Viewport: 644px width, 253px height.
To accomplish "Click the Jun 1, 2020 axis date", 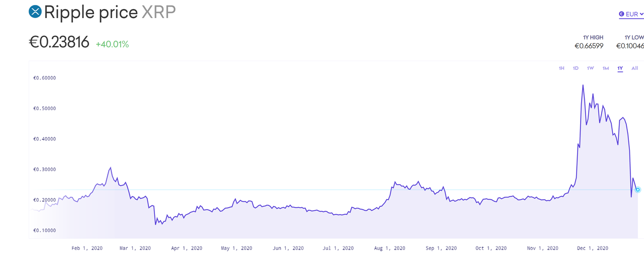I will pyautogui.click(x=288, y=248).
